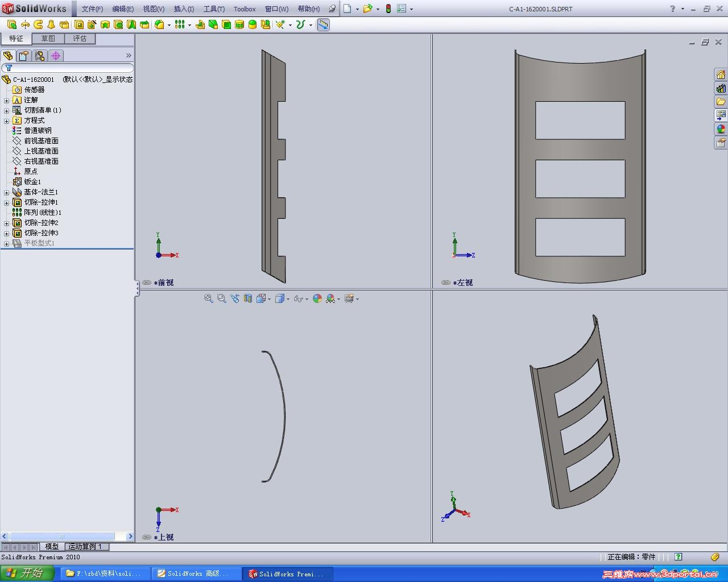Open the Design Library task pane icon
The width and height of the screenshot is (728, 582).
pyautogui.click(x=721, y=88)
